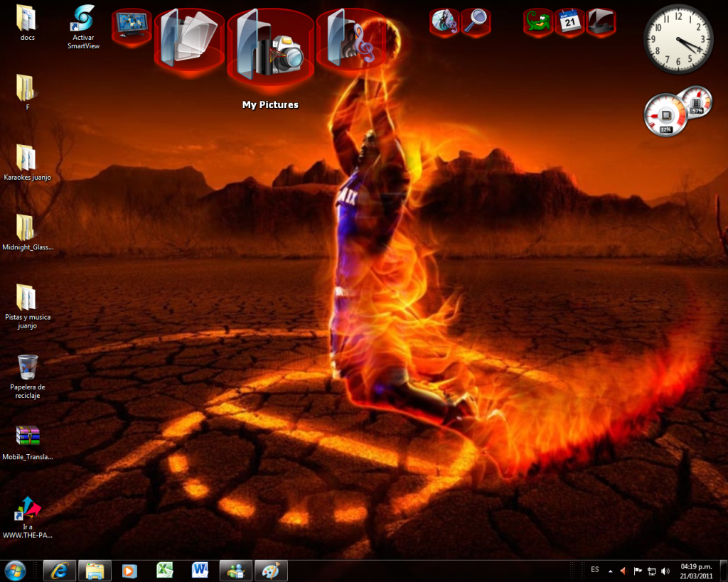Click the orange speaker tray icon
The width and height of the screenshot is (728, 582).
[623, 571]
